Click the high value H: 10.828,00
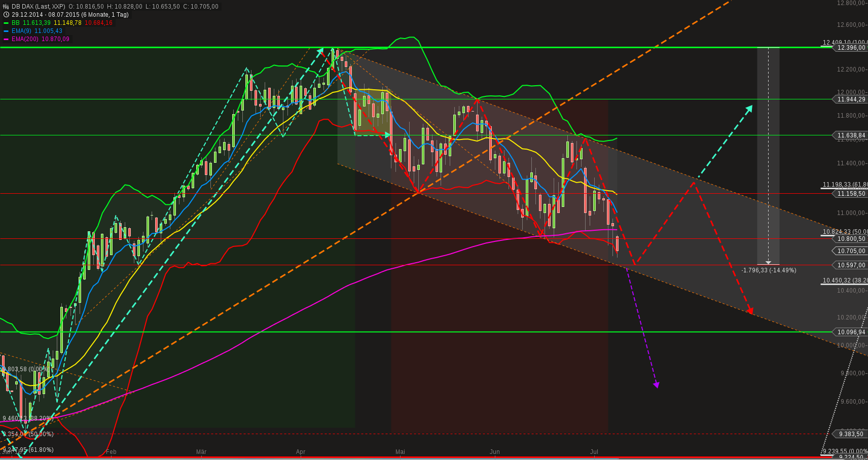This screenshot has height=460, width=868. [x=125, y=7]
